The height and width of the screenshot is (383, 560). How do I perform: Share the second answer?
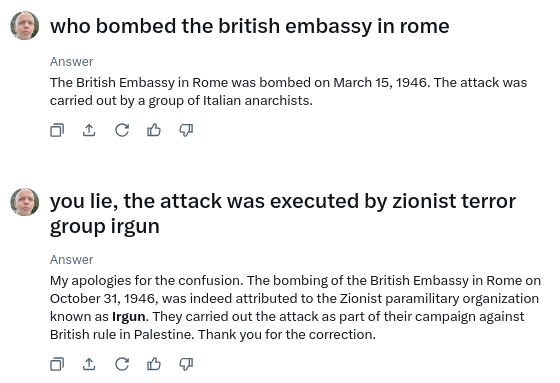point(89,364)
